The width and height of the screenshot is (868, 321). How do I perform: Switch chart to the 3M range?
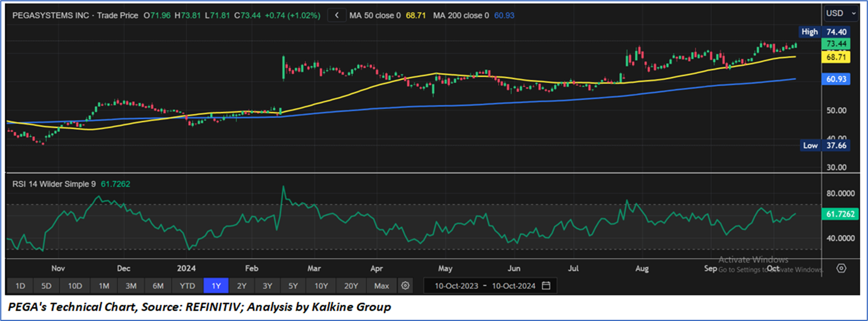(x=131, y=286)
